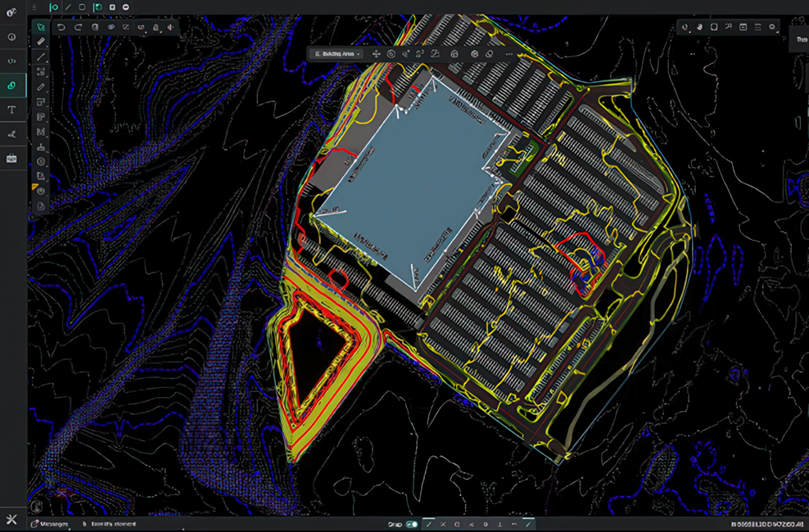Image resolution: width=809 pixels, height=532 pixels.
Task: Click the undo arrow in the toolbar
Action: (x=62, y=27)
